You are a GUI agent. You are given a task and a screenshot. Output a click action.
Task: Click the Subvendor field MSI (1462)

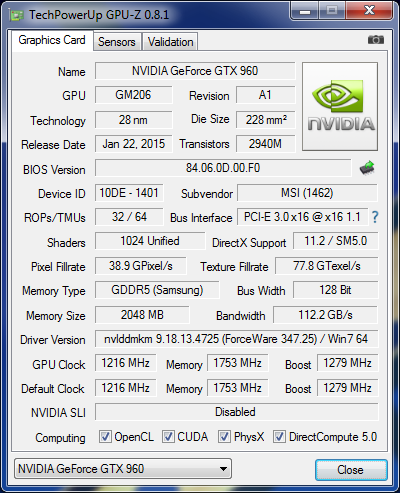coord(307,193)
